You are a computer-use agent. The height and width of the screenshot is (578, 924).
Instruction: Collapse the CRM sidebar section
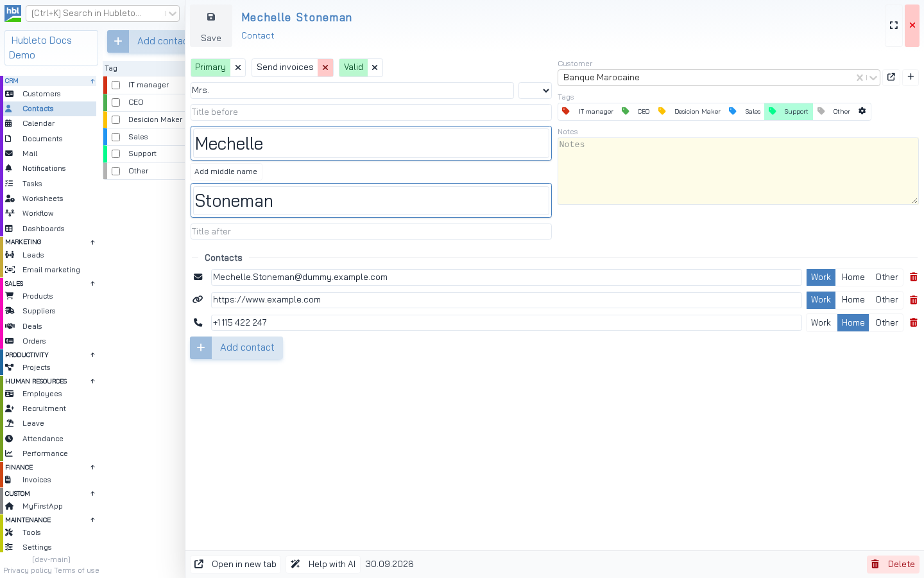(93, 81)
